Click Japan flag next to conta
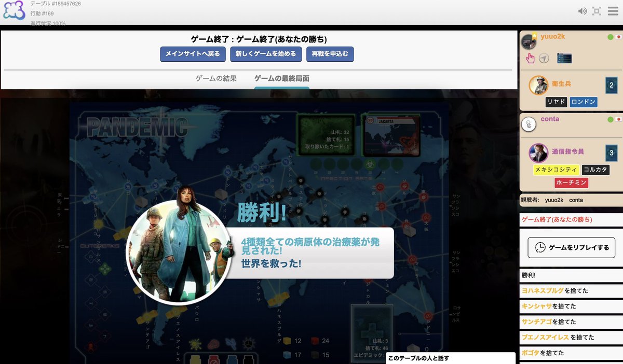Screen dimensions: 623x364 618,119
